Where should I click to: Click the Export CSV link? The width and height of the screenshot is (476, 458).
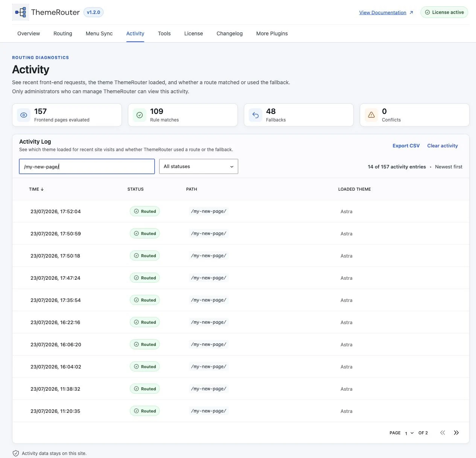(x=406, y=146)
